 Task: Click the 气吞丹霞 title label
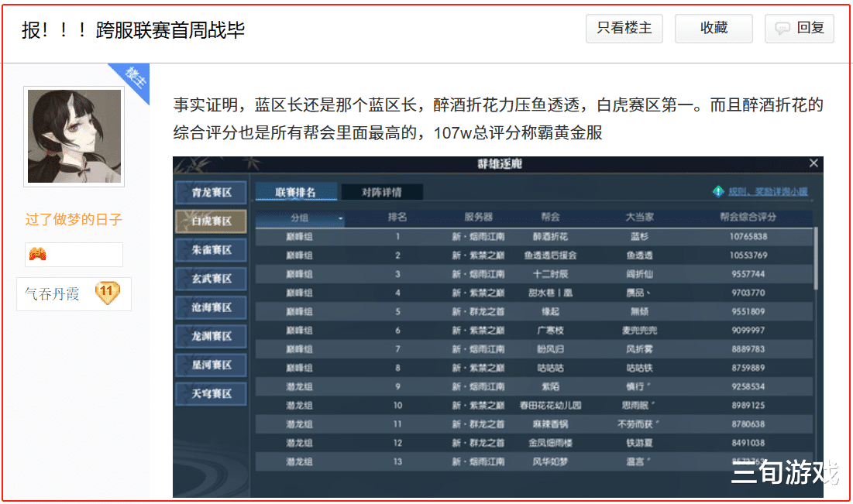(52, 294)
